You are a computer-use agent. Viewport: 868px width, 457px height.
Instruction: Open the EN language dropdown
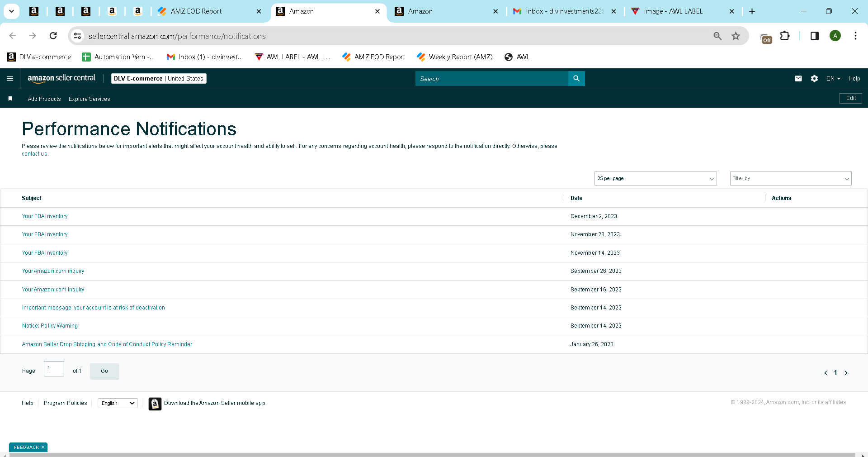[x=833, y=79]
